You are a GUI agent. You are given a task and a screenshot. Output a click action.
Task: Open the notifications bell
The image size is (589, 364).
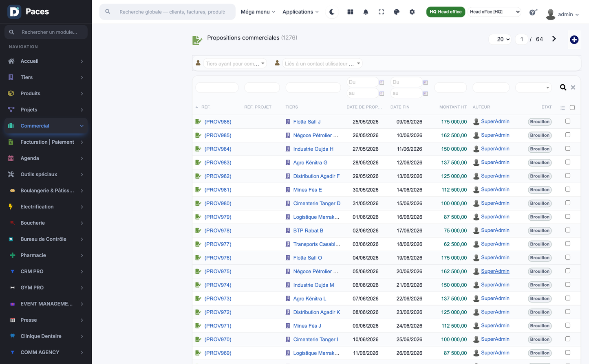tap(366, 12)
